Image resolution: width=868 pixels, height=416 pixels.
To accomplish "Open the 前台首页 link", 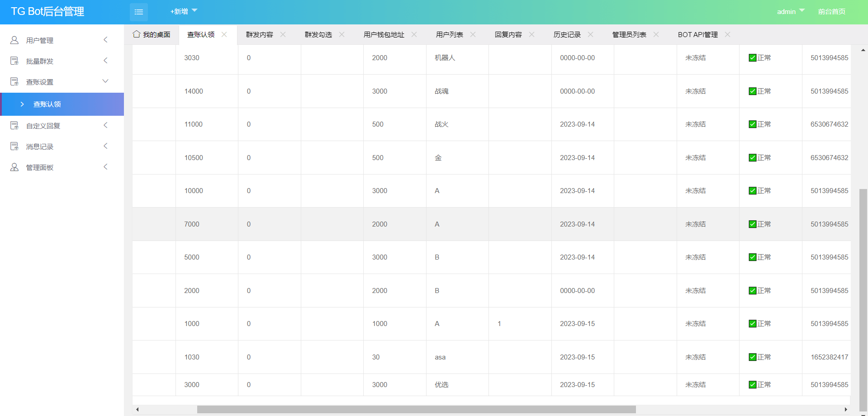I will click(831, 11).
